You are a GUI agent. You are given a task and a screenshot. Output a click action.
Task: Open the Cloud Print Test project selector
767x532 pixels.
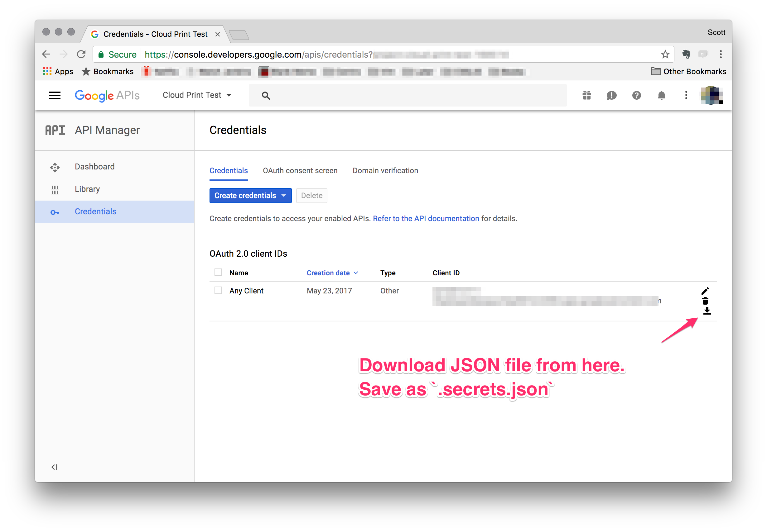[197, 95]
